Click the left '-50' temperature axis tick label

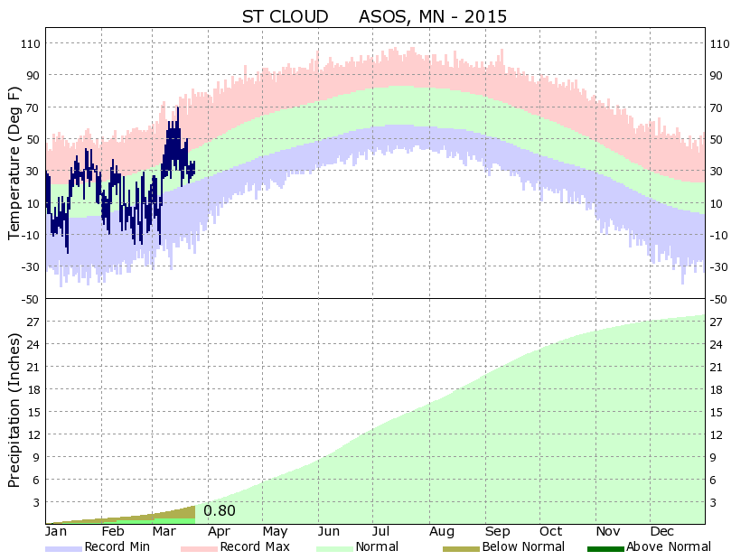(30, 299)
